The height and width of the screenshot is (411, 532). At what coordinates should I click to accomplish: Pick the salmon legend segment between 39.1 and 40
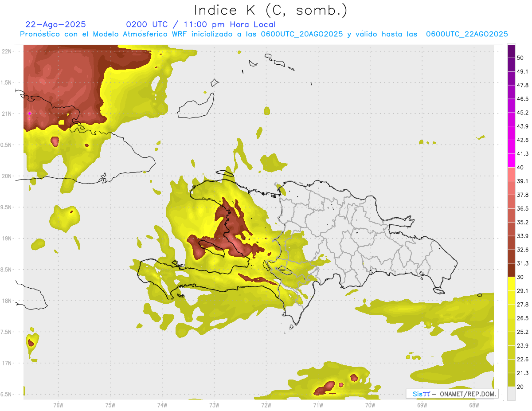point(512,174)
